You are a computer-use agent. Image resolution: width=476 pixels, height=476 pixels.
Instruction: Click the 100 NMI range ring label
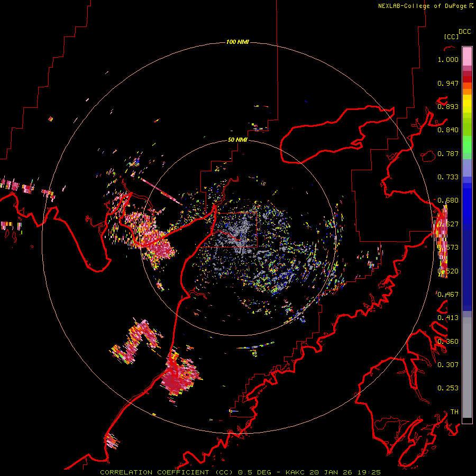(x=237, y=42)
